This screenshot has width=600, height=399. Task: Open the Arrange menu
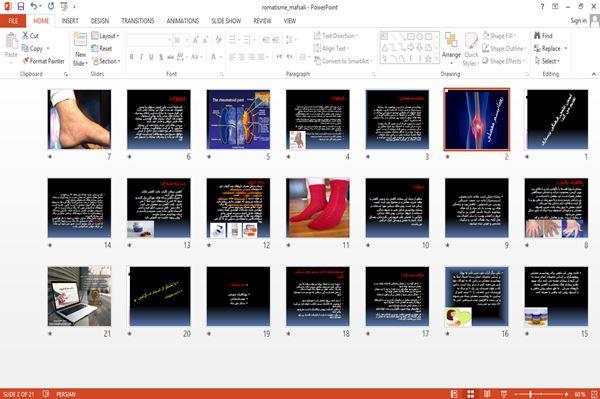451,48
